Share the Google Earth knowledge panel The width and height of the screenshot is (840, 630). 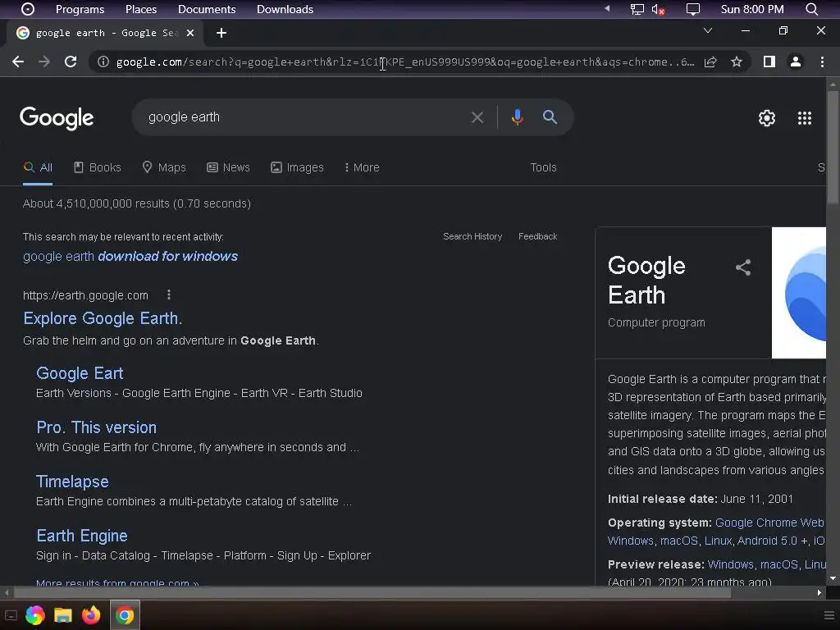[x=743, y=267]
